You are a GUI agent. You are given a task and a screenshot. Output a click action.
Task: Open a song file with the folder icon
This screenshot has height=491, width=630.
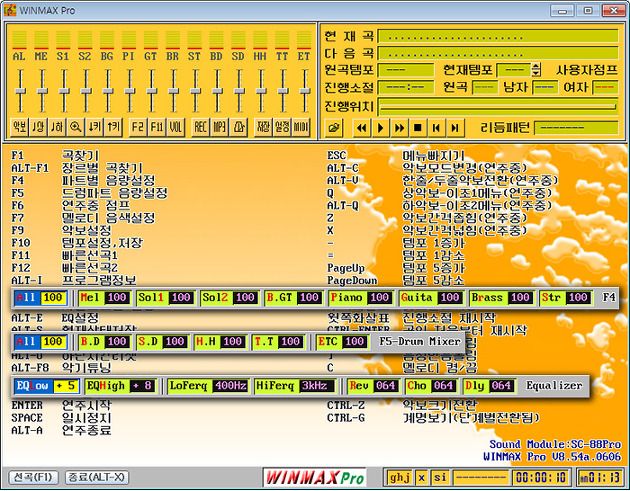point(334,128)
